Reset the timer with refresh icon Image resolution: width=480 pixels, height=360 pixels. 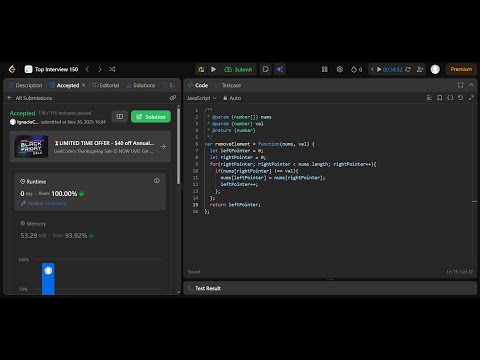point(408,69)
